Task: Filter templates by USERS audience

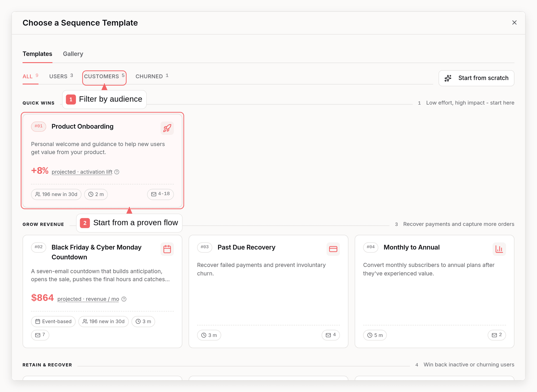Action: (61, 76)
